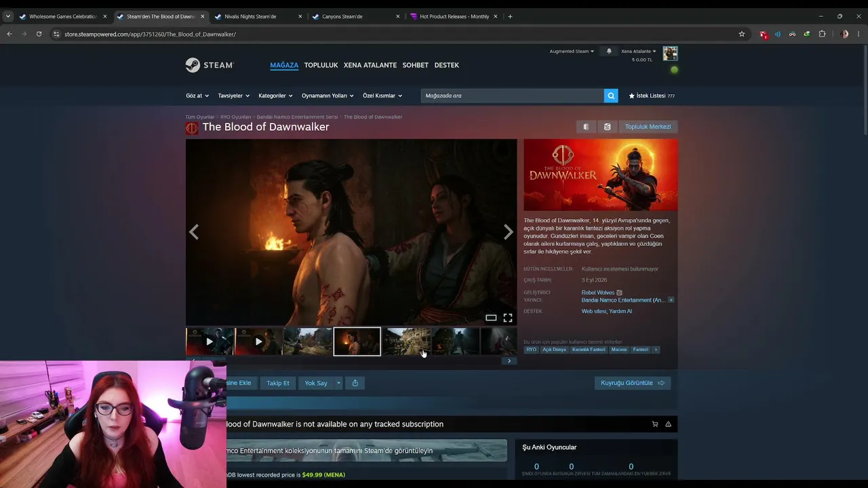Open the XENA ATALANTE menu
The height and width of the screenshot is (488, 868).
(x=370, y=65)
